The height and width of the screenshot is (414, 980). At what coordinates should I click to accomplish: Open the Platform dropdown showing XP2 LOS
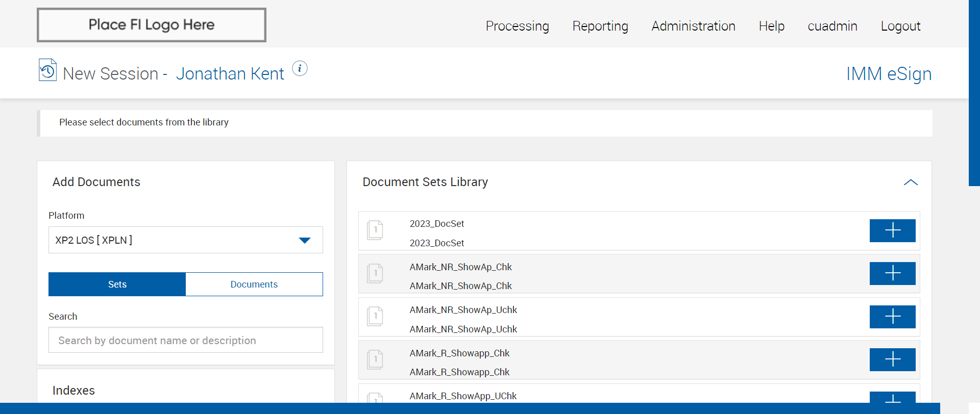coord(185,240)
